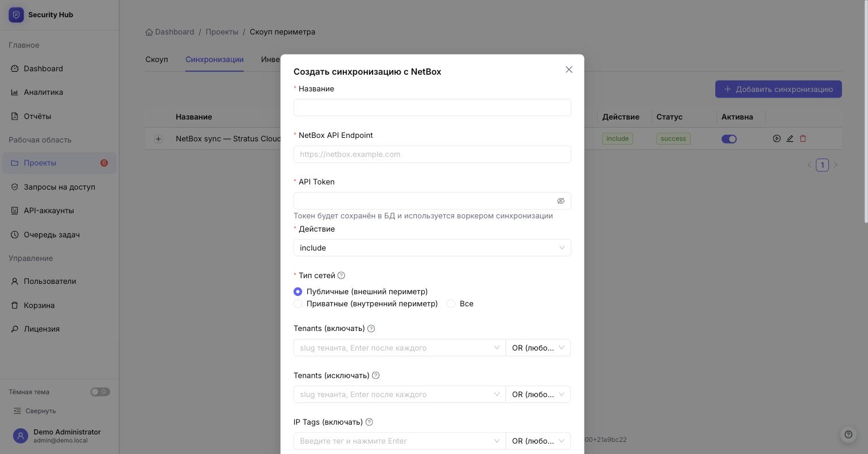
Task: Click Проекты breadcrumb link
Action: (x=222, y=32)
